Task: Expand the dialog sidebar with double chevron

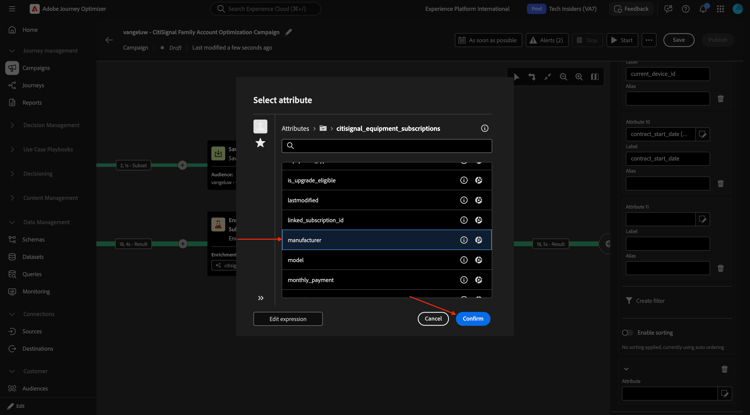Action: click(x=261, y=298)
